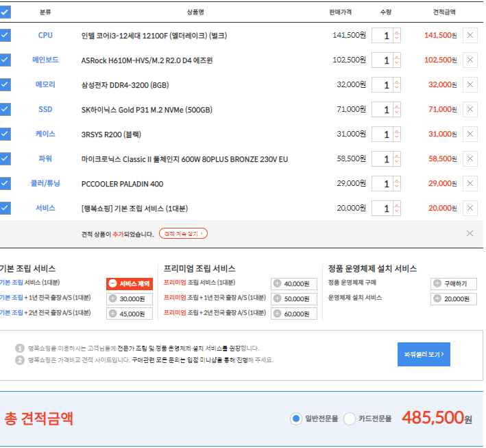Screen dimensions: 486x448
Task: Toggle the select-all checkbox in header
Action: [5, 12]
